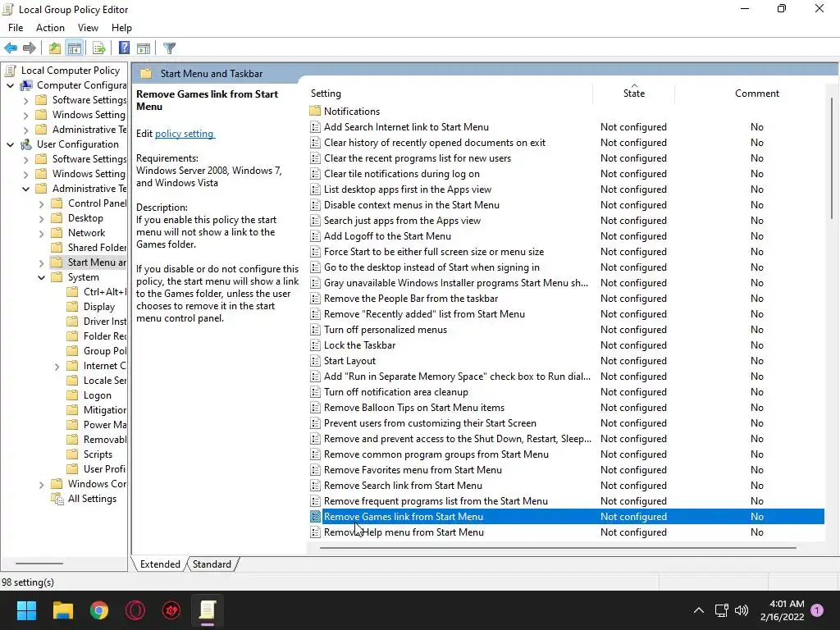840x630 pixels.
Task: Click the tree pane horizontal scrollbar
Action: (39, 563)
